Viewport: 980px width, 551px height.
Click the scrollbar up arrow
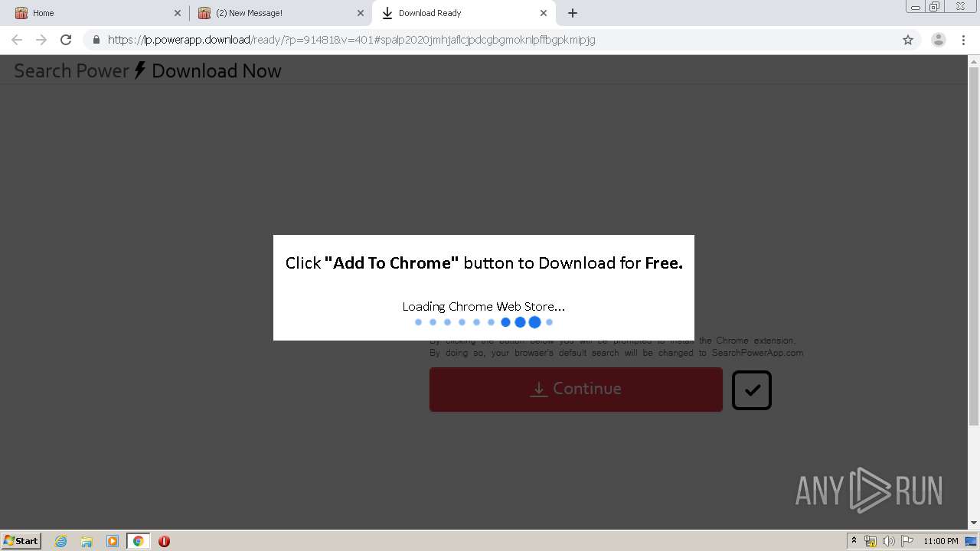(x=974, y=61)
